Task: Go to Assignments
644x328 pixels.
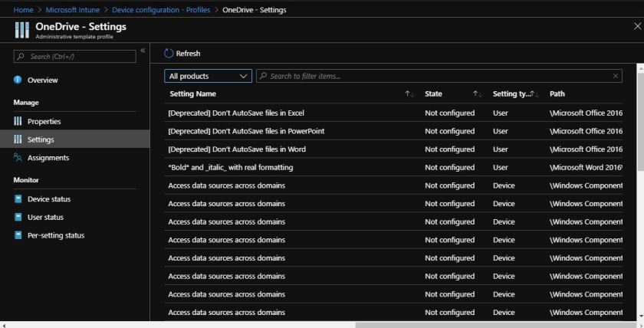Action: [48, 158]
